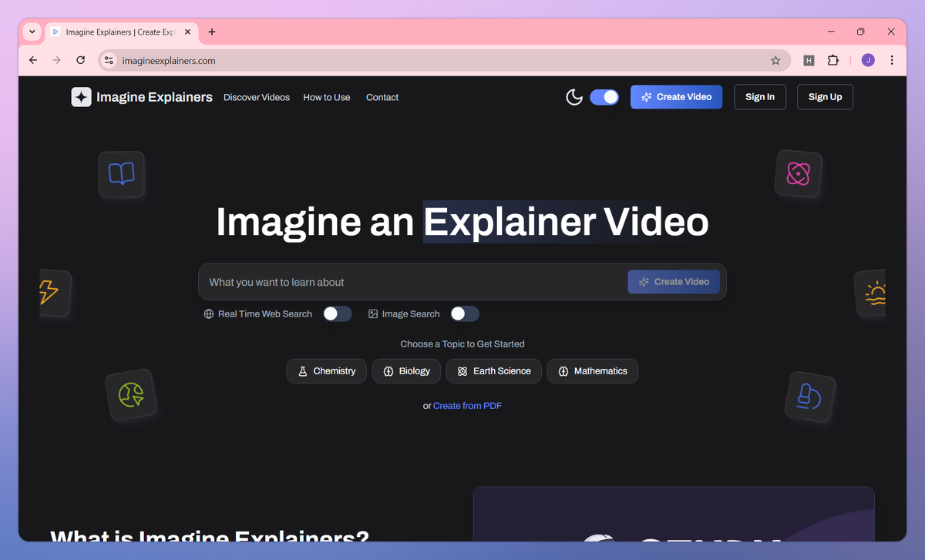Open the tab search dropdown arrow
Viewport: 925px width, 560px height.
[32, 32]
